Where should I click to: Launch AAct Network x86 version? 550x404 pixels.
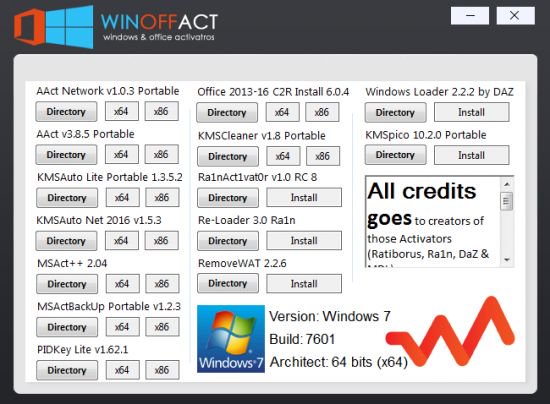161,111
